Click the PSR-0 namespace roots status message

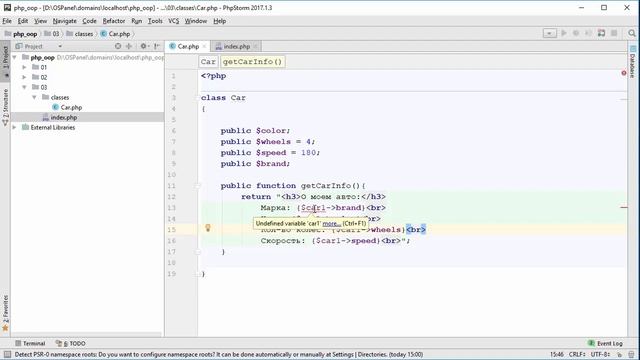coord(219,355)
